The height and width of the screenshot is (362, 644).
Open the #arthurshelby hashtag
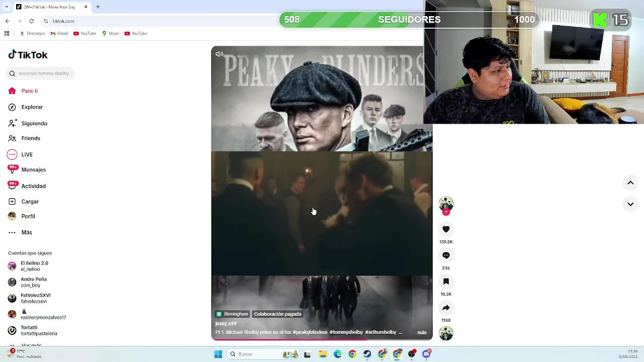(380, 332)
